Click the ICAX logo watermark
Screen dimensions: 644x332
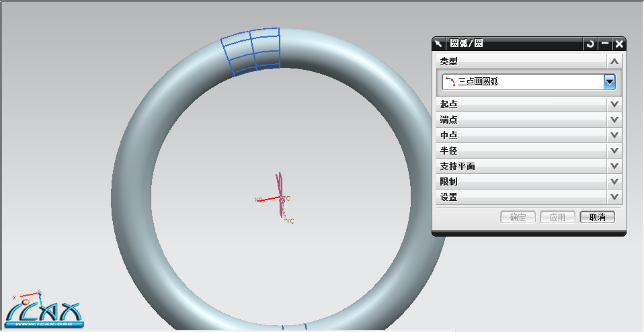click(44, 314)
